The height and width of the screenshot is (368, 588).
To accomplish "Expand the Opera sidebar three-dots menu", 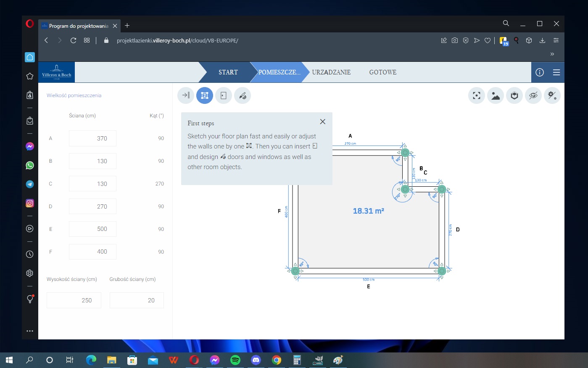I will tap(30, 331).
